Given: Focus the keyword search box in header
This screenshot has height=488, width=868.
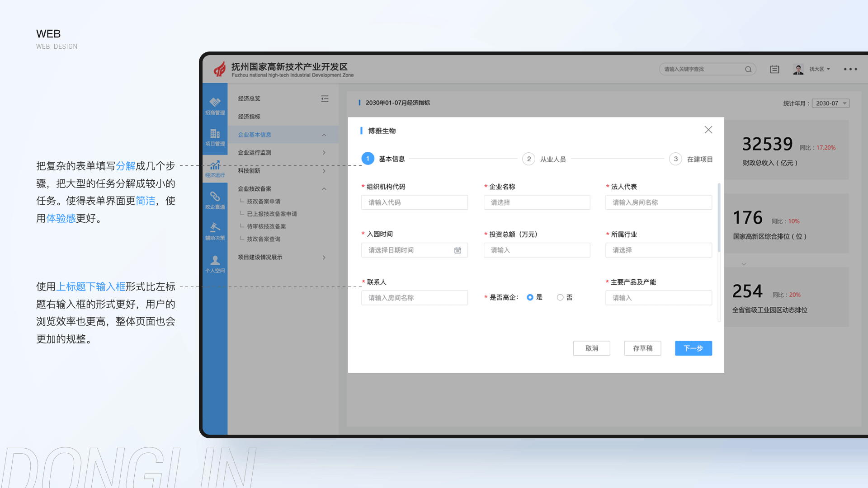Looking at the screenshot, I should (x=707, y=69).
